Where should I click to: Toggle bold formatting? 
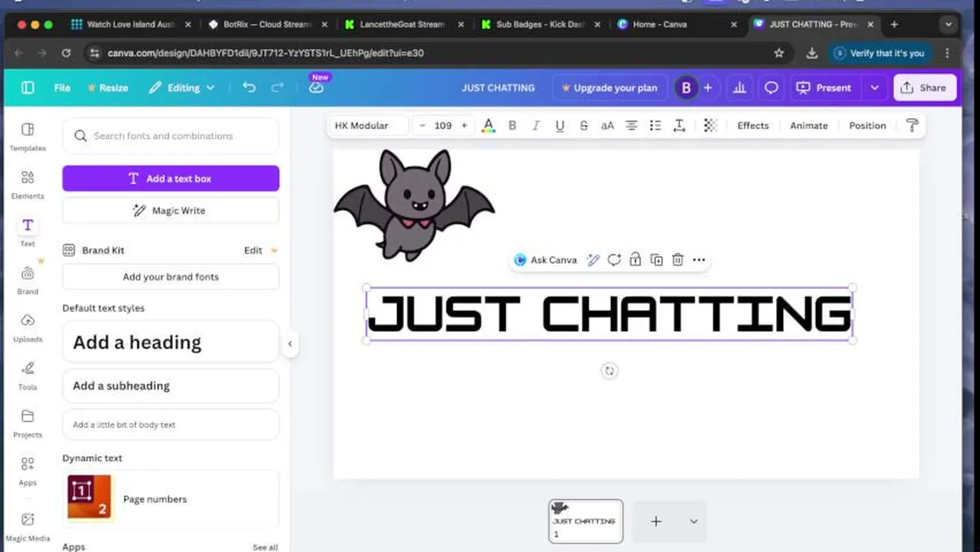click(x=512, y=126)
